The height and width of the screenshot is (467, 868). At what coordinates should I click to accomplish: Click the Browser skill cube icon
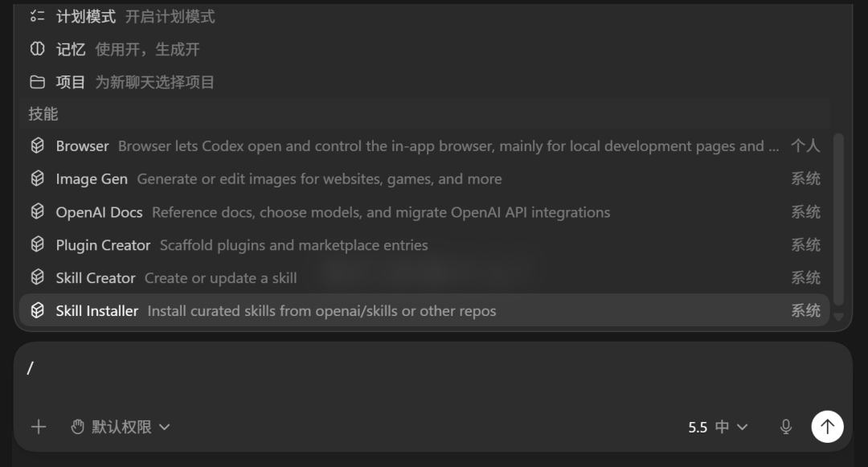tap(37, 145)
